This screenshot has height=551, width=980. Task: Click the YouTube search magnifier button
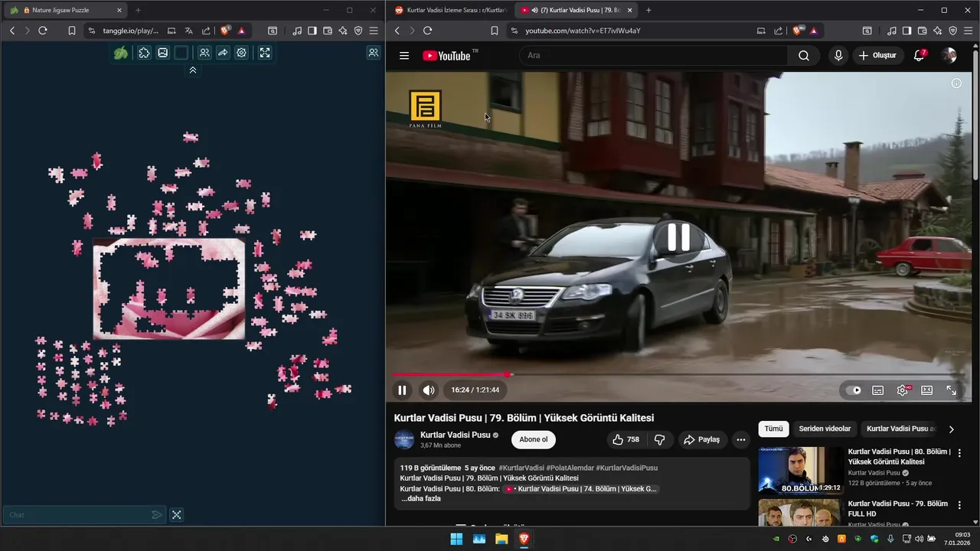point(804,56)
